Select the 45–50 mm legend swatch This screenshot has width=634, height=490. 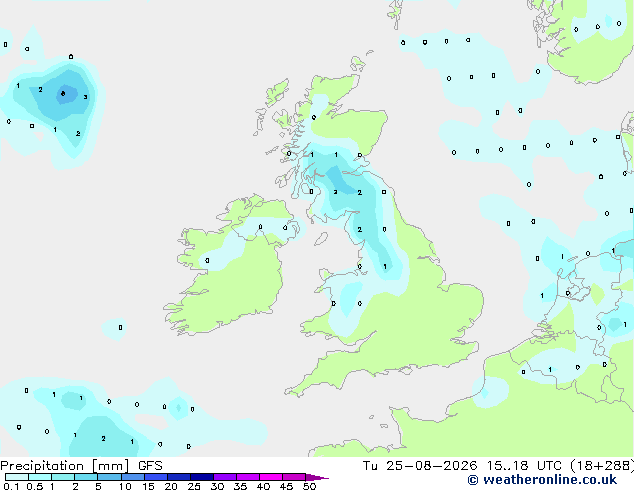(294, 477)
